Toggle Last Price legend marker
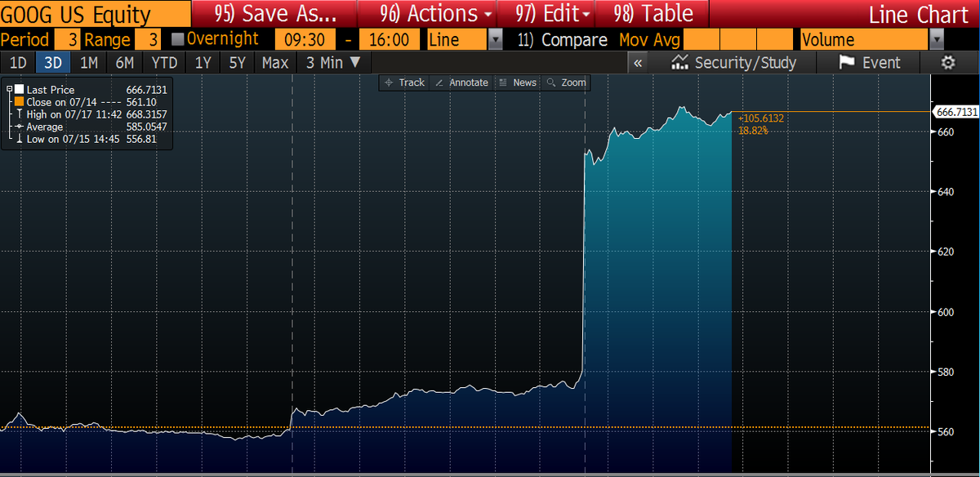 click(20, 90)
